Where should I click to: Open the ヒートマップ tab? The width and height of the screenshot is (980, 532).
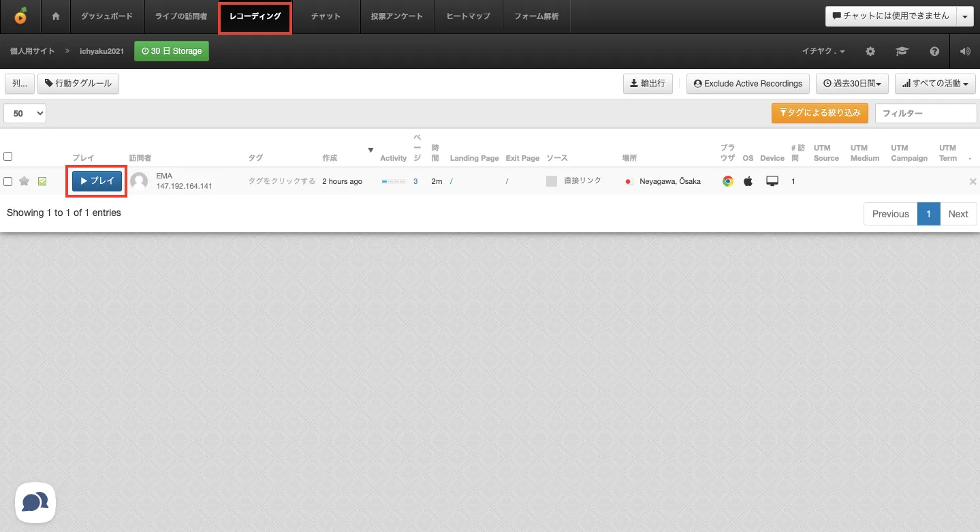tap(469, 16)
